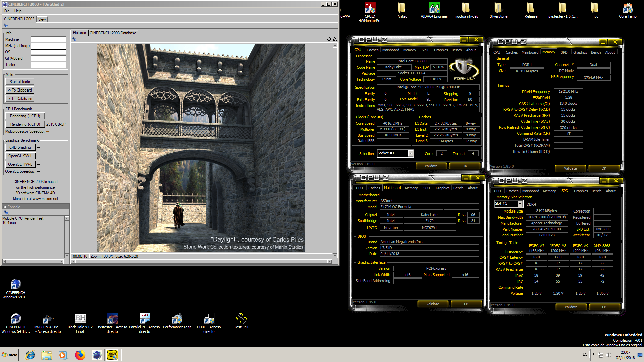
Task: Open the Slot #1 memory slot dropdown
Action: [520, 204]
